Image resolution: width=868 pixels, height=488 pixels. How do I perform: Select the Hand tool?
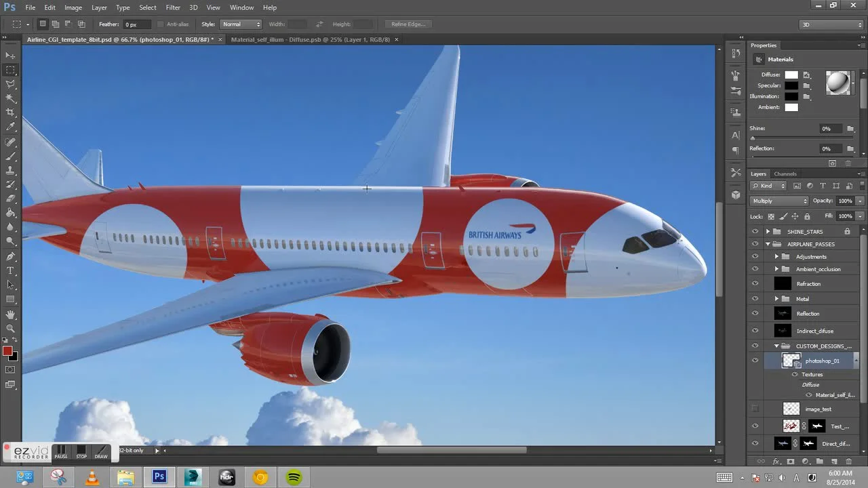(x=10, y=314)
